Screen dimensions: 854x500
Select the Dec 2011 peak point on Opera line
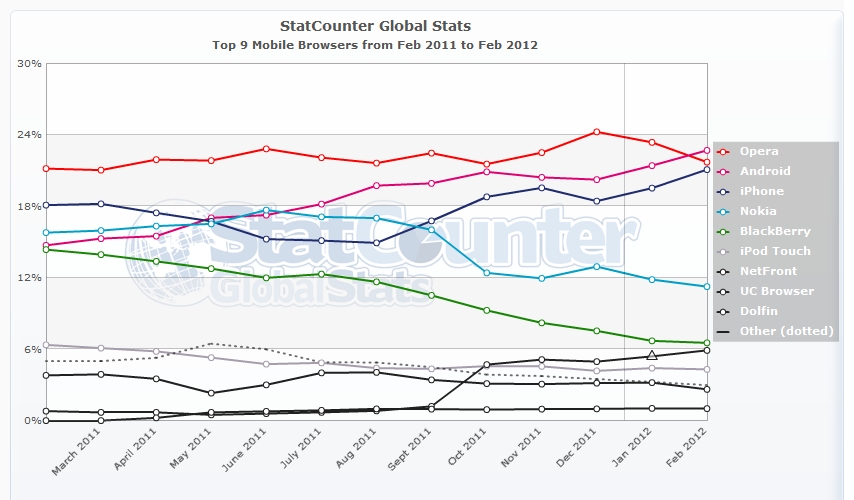coord(596,132)
